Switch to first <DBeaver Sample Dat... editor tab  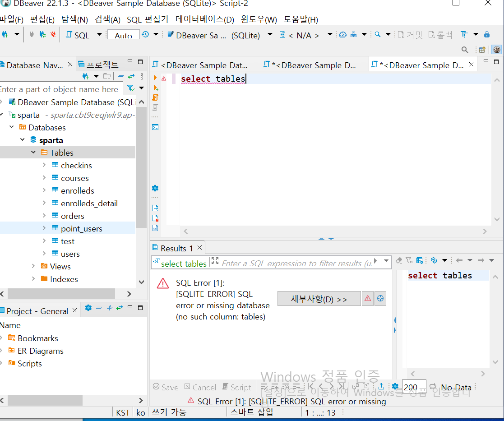[x=200, y=65]
